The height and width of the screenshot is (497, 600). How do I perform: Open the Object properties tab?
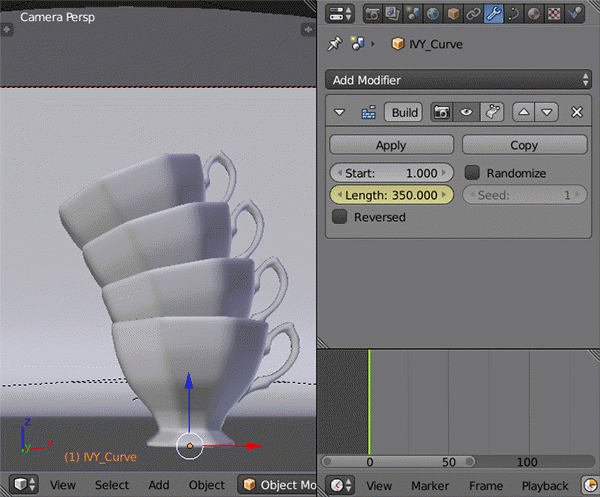pos(451,13)
